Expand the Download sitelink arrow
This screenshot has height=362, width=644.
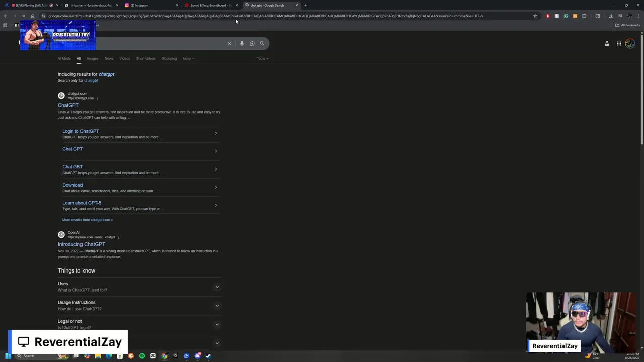coord(216,187)
